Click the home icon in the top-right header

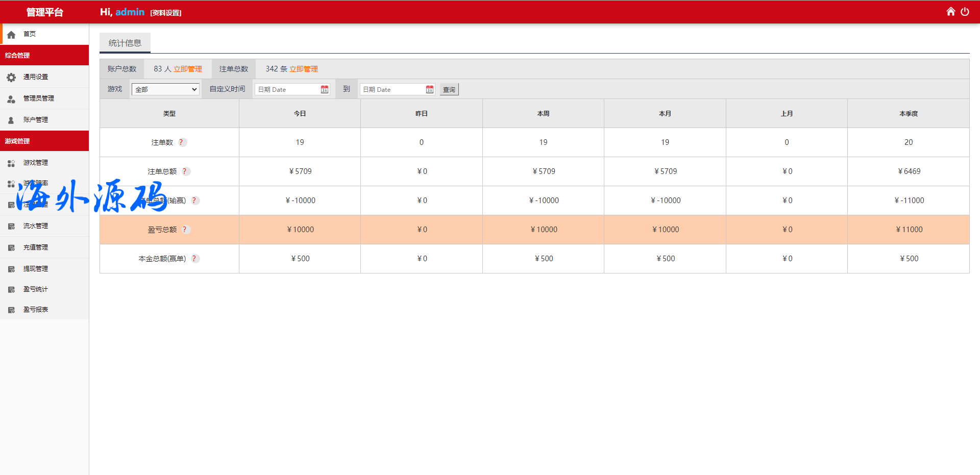tap(950, 12)
